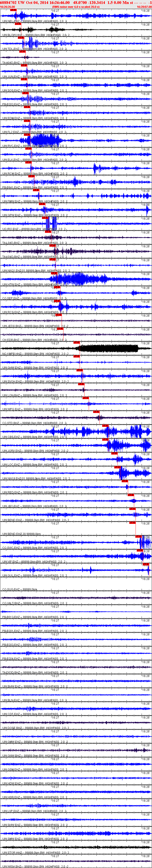Viewport: 152px width, 868px height.
Task: Click the UW.JUN.EHZ trace label
Action: coord(34,76)
